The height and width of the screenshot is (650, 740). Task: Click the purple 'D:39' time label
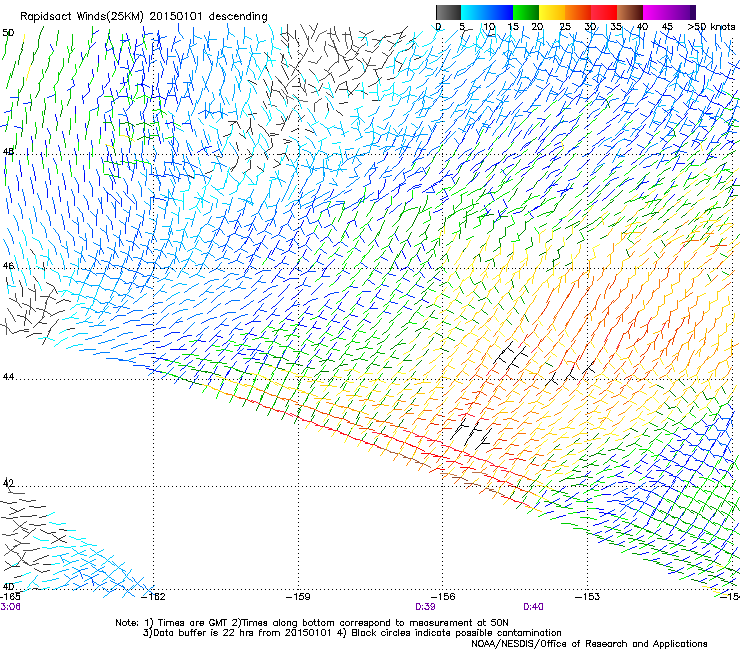pos(425,607)
